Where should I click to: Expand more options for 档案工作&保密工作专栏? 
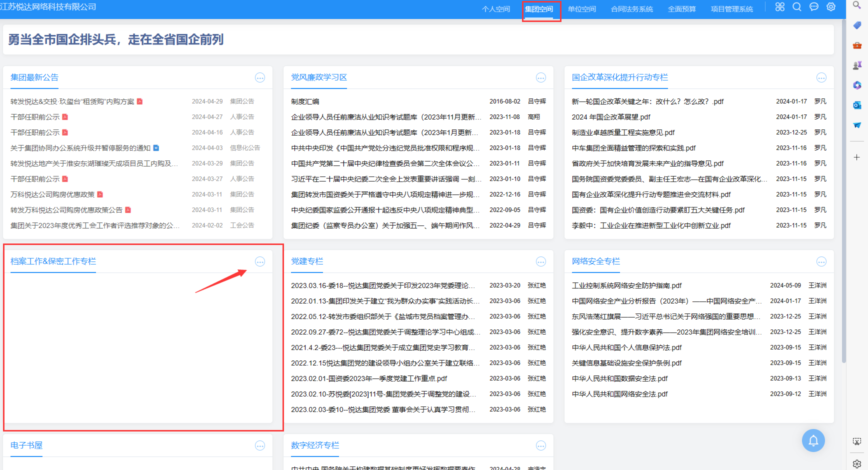[x=260, y=261]
